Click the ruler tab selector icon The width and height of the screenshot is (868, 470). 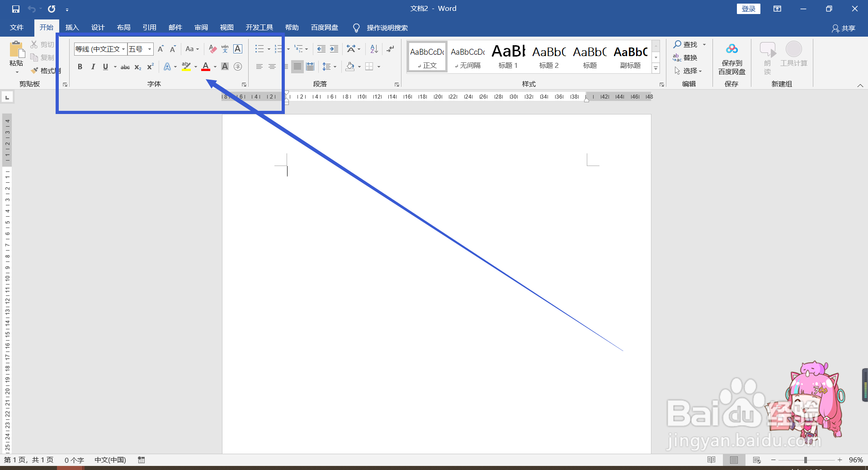7,97
